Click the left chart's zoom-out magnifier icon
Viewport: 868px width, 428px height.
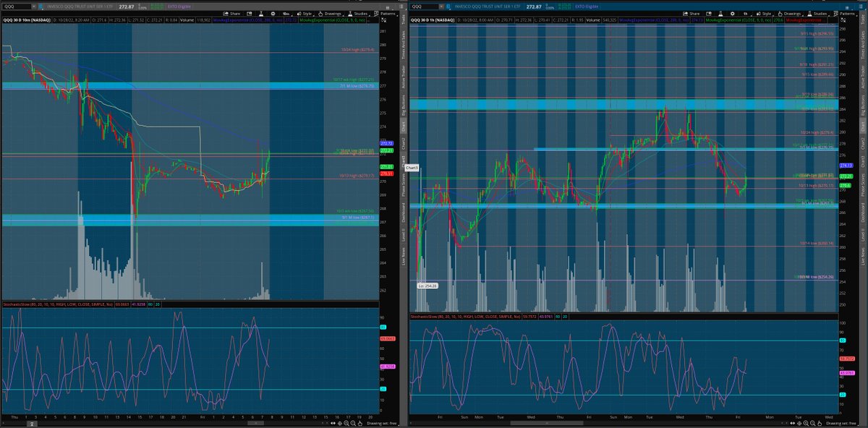(x=353, y=424)
